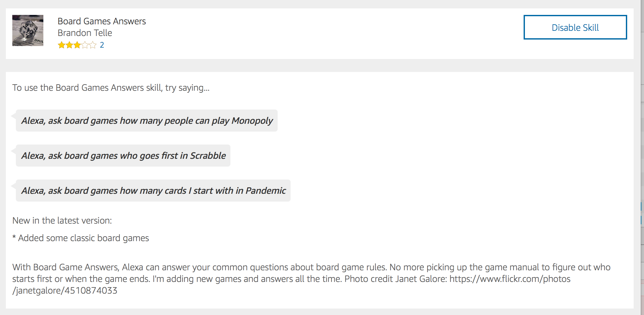The image size is (644, 315).
Task: Click the Board Games Answers title
Action: (x=102, y=21)
